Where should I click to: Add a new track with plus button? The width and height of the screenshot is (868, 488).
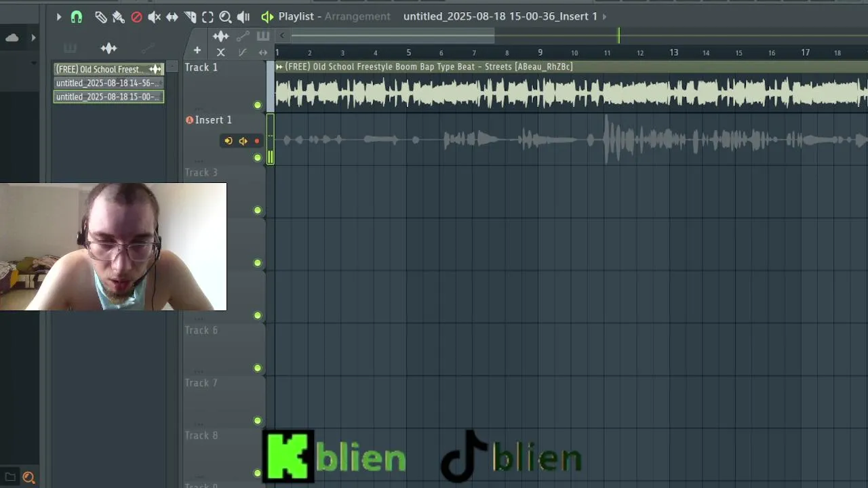(197, 51)
